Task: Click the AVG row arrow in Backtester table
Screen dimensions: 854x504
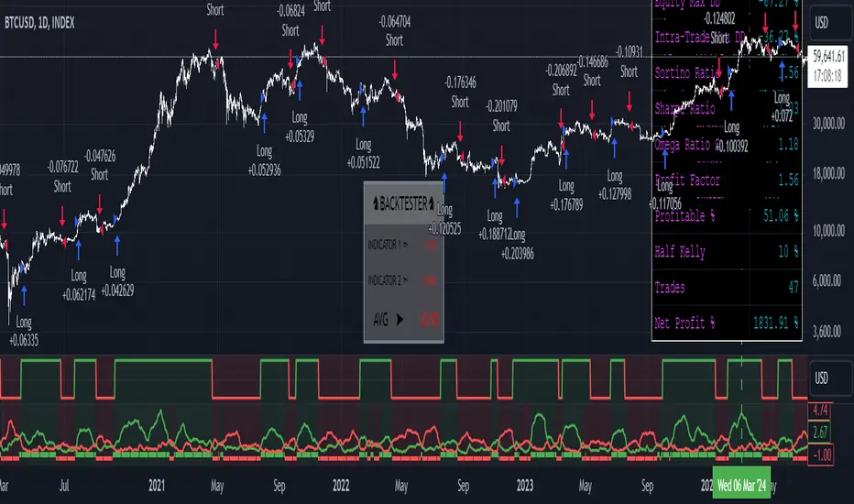Action: click(x=400, y=319)
